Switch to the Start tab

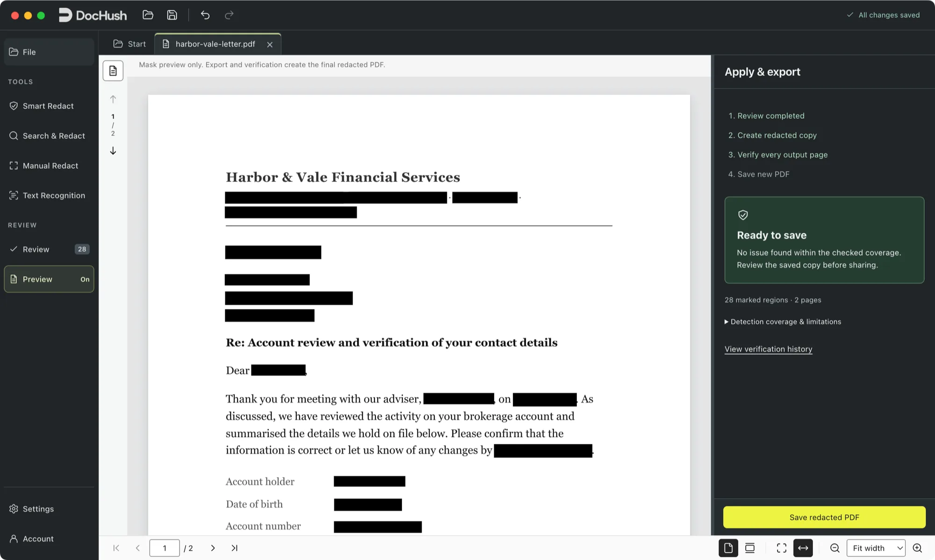tap(129, 44)
